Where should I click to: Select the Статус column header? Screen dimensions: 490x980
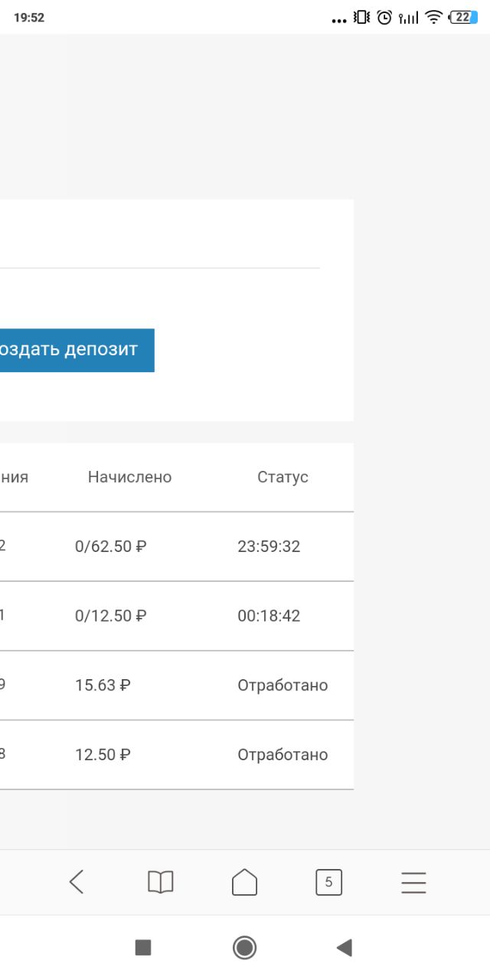tap(283, 477)
